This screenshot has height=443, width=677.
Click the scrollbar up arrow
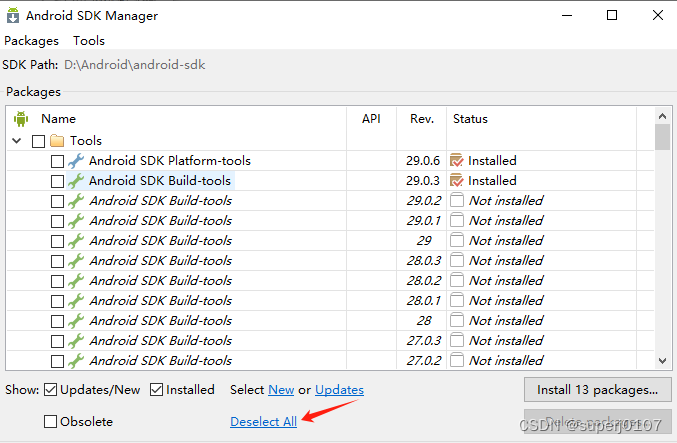662,116
